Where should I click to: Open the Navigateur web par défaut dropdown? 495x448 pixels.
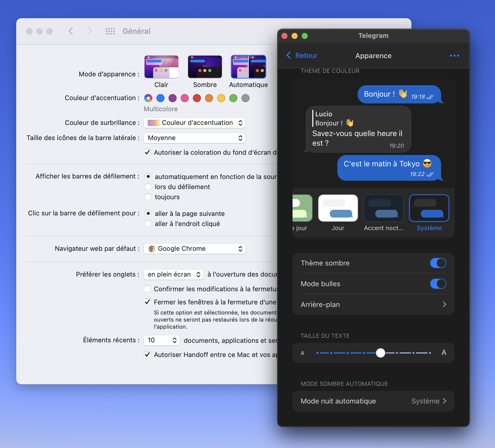pyautogui.click(x=194, y=249)
